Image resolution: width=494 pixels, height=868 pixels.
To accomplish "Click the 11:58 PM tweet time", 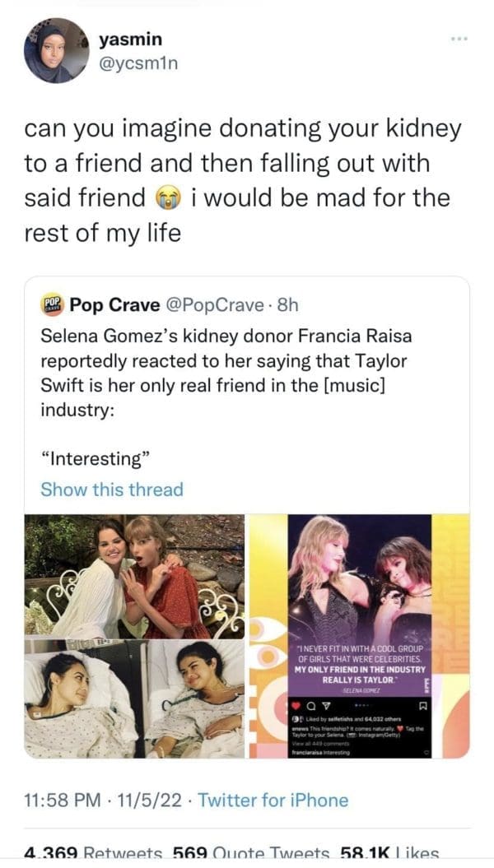I will pos(61,801).
